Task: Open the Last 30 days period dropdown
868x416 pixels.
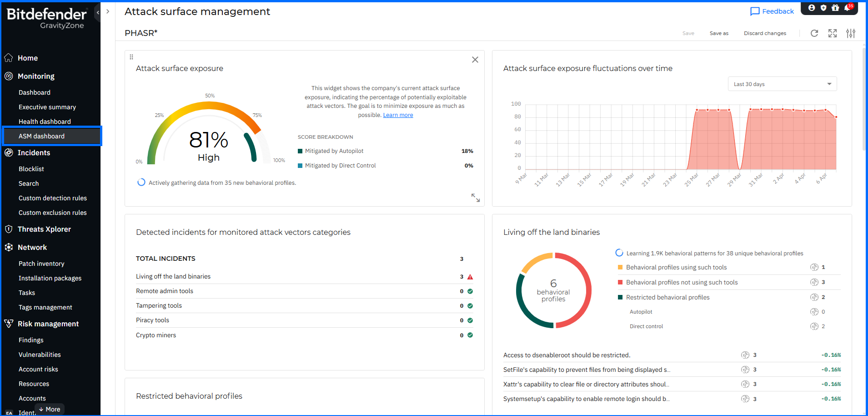Action: (782, 84)
